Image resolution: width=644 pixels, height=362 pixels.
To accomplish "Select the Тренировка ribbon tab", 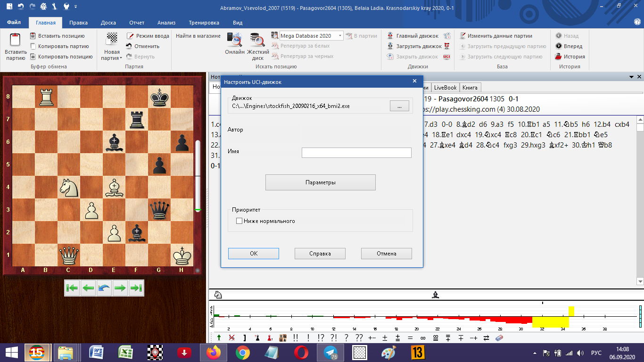I will (x=204, y=23).
